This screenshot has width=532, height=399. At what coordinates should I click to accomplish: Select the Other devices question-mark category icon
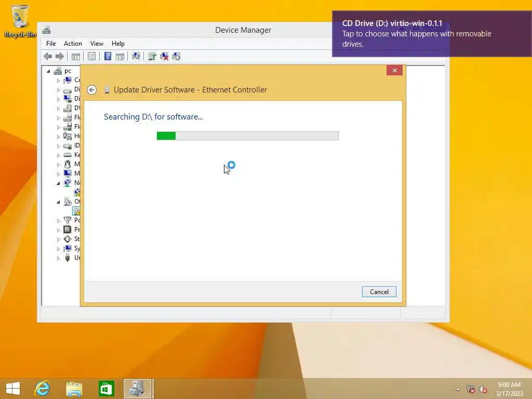68,202
